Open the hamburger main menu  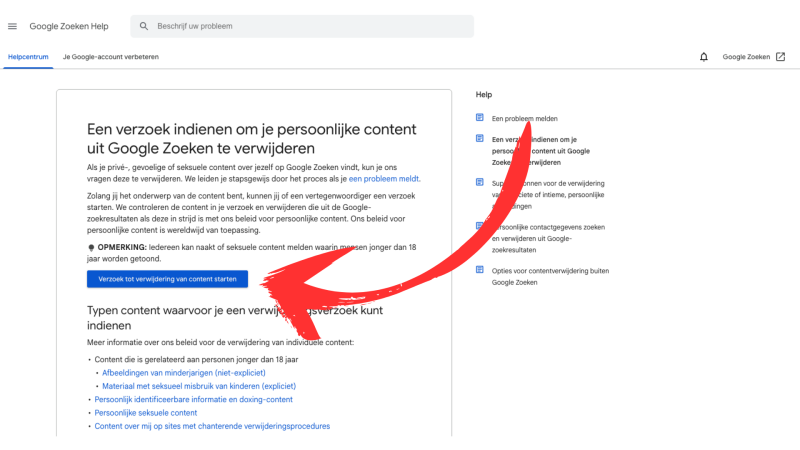point(12,26)
